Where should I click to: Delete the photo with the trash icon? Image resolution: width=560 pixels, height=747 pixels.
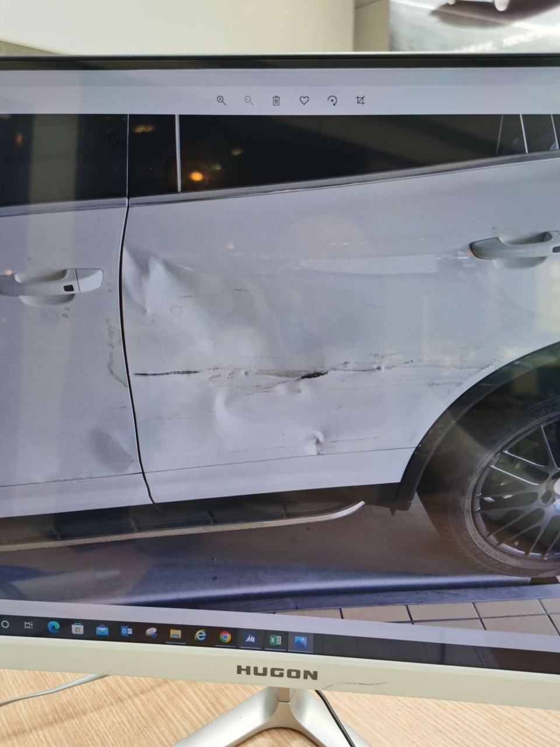(x=276, y=100)
